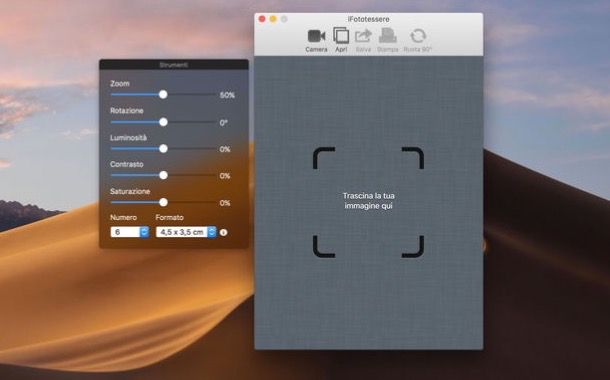Minimize the iFototessere window
The width and height of the screenshot is (610, 380).
tap(273, 19)
